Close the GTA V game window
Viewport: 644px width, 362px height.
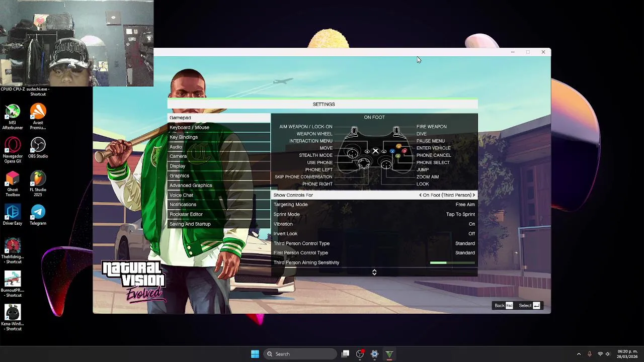tap(543, 52)
